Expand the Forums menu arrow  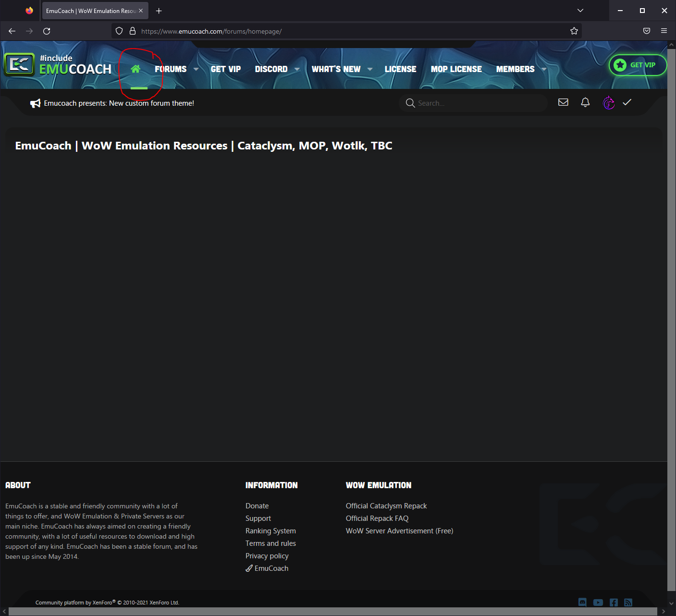(196, 69)
